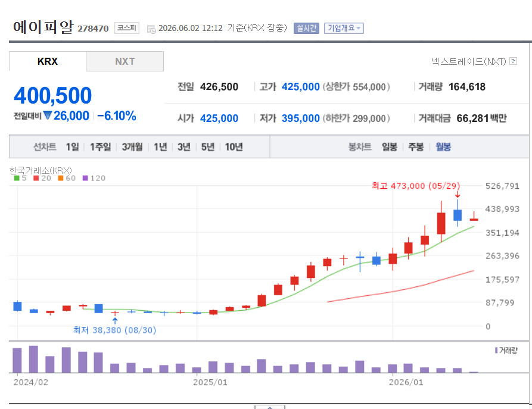Viewport: 532px width, 409px height.
Task: Select the 1주일 line chart range
Action: click(x=101, y=147)
